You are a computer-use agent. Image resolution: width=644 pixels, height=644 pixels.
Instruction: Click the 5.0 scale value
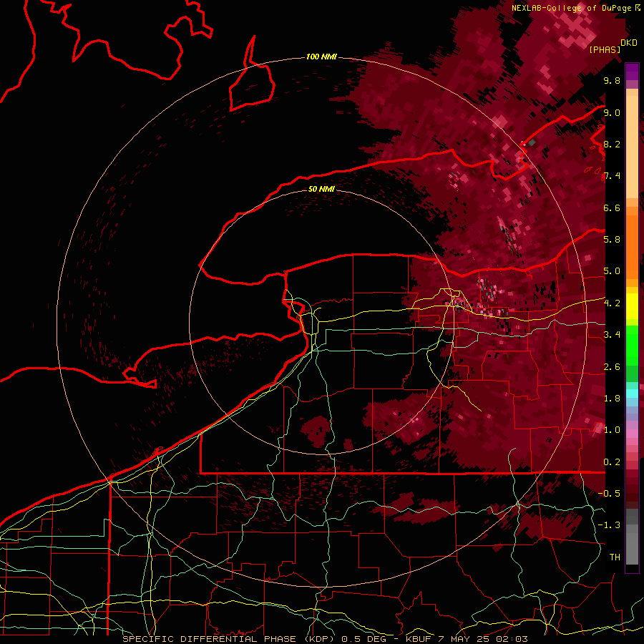point(612,271)
